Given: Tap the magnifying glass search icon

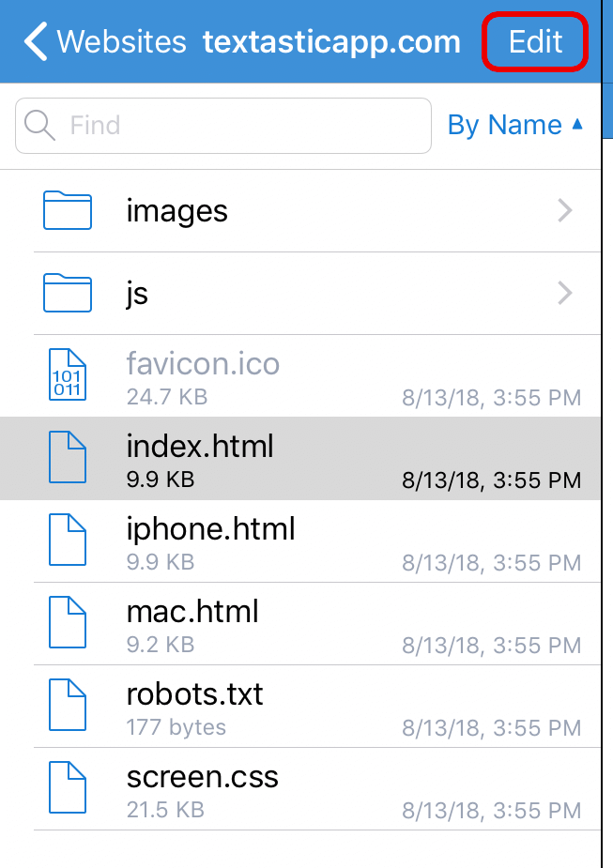Looking at the screenshot, I should pyautogui.click(x=39, y=125).
